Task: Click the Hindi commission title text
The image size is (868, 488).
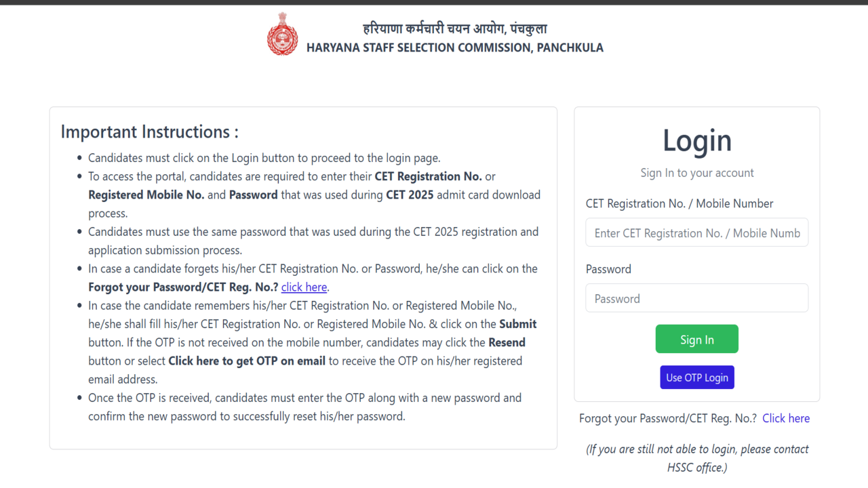Action: [x=454, y=28]
